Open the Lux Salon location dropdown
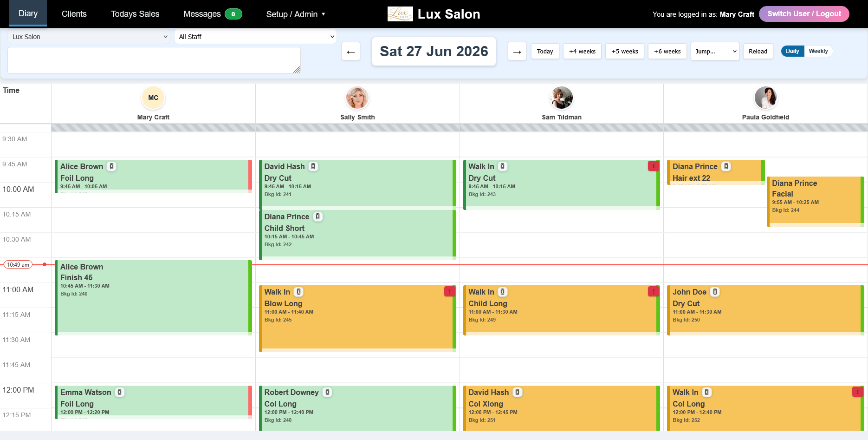This screenshot has height=440, width=868. click(x=90, y=37)
